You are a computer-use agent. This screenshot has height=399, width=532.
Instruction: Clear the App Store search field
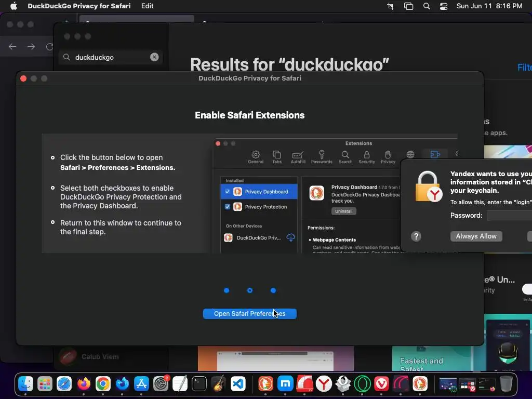pyautogui.click(x=154, y=57)
